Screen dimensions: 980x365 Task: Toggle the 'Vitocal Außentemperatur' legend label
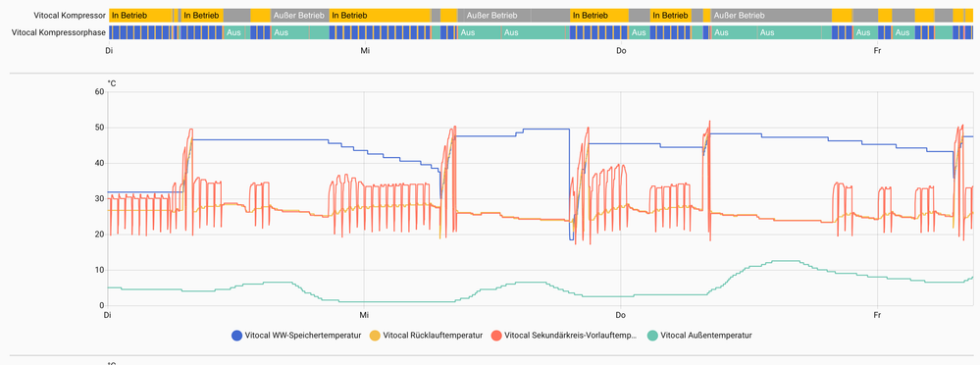706,335
